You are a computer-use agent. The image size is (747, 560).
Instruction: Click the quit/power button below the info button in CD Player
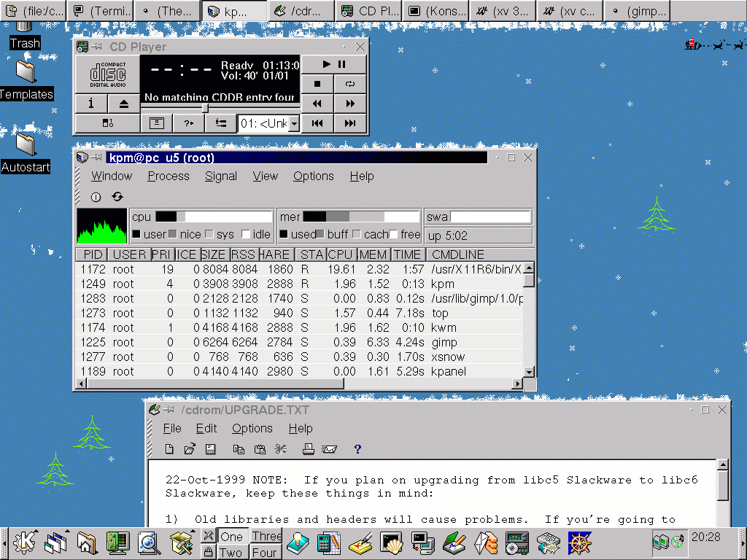(x=108, y=123)
